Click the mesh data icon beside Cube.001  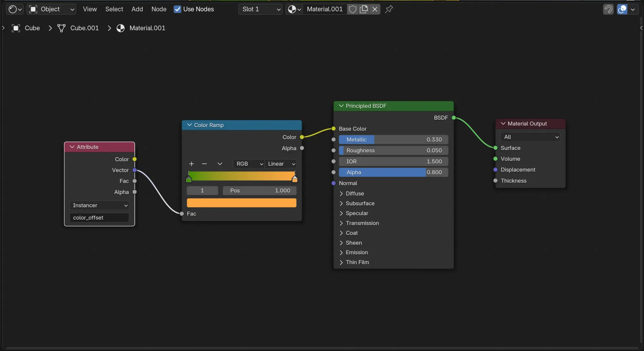point(61,28)
